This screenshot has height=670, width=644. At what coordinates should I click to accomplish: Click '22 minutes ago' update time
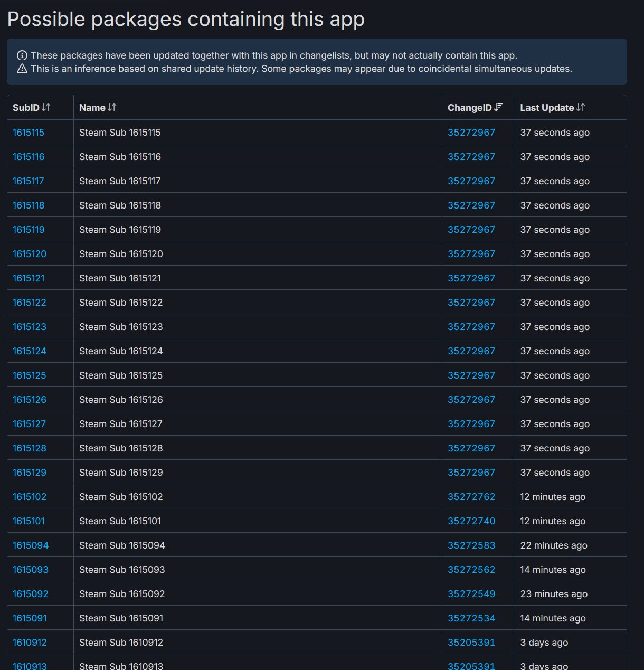(554, 545)
